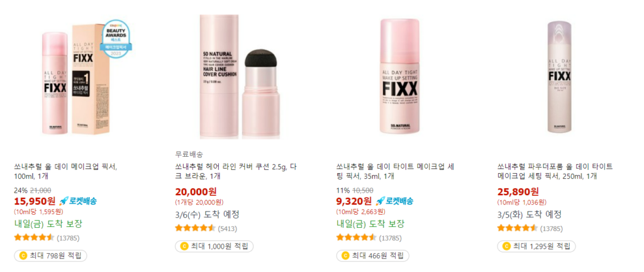The width and height of the screenshot is (644, 272).
Task: Click the 20,000원 price of cover cushion
Action: [196, 192]
